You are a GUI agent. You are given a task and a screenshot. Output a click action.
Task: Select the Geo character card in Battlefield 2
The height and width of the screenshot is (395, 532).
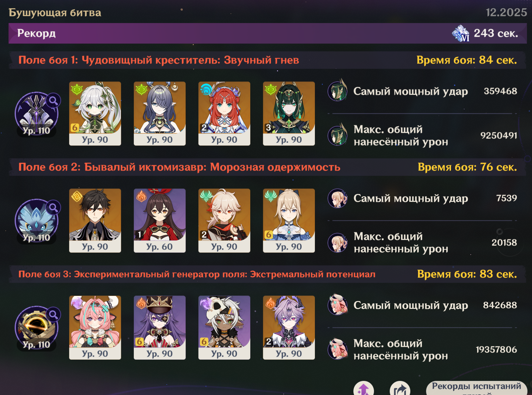(x=95, y=221)
